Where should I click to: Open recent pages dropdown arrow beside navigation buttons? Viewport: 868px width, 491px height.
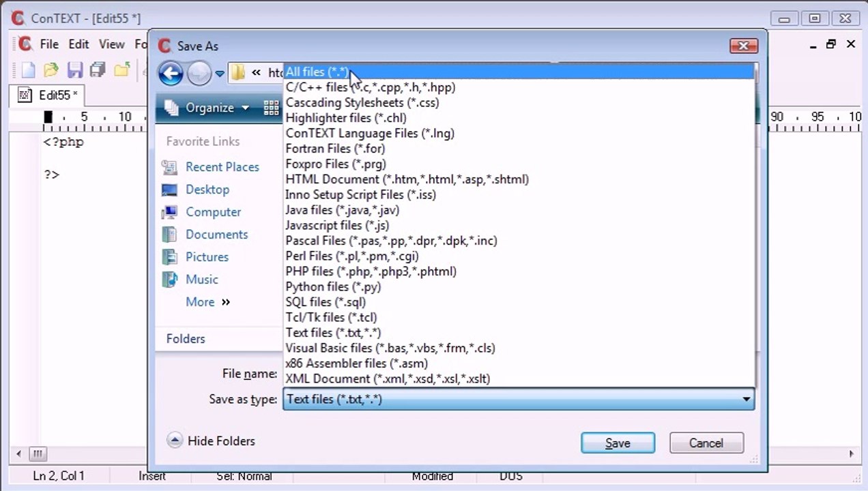[x=220, y=74]
